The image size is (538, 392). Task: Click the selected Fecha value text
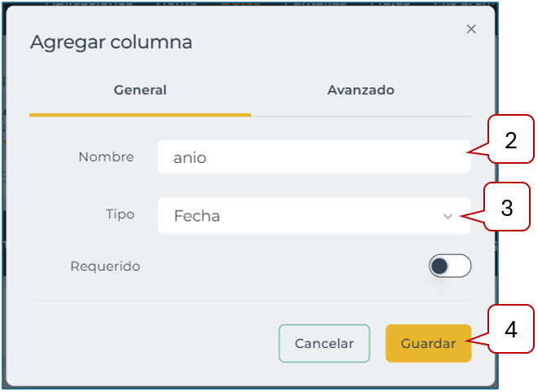[x=196, y=217]
